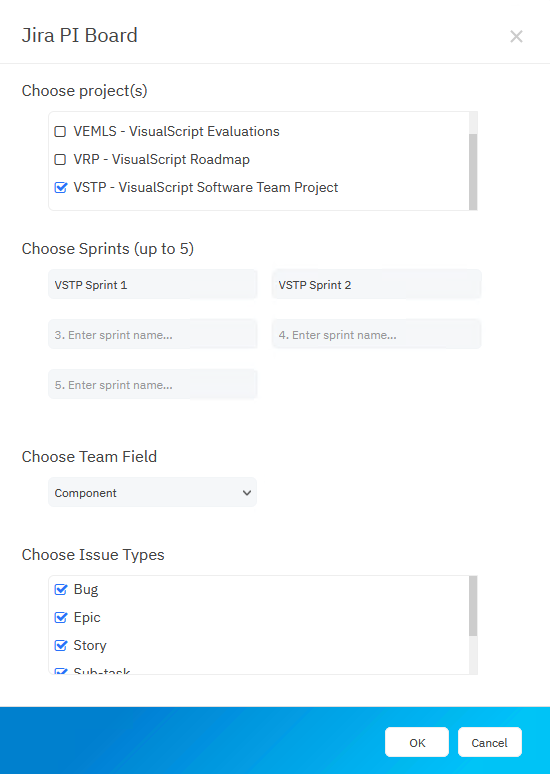This screenshot has width=550, height=774.
Task: Select the VRP - VisualScript Roadmap label
Action: pyautogui.click(x=161, y=159)
